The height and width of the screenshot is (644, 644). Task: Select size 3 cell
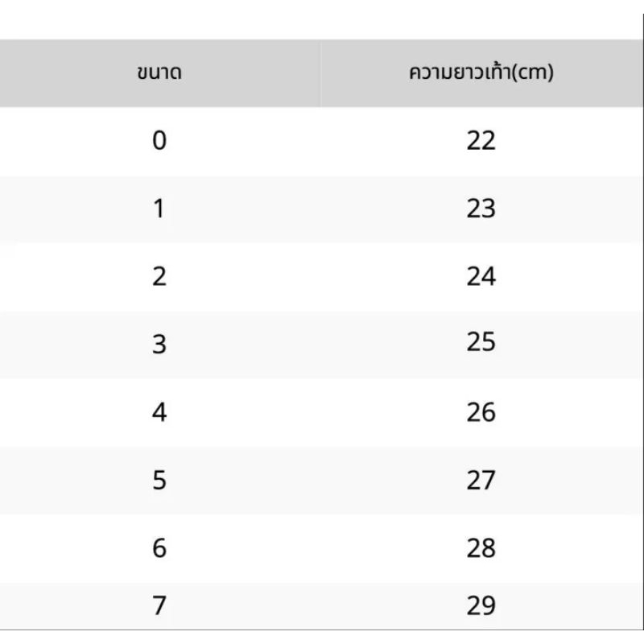[x=159, y=345]
